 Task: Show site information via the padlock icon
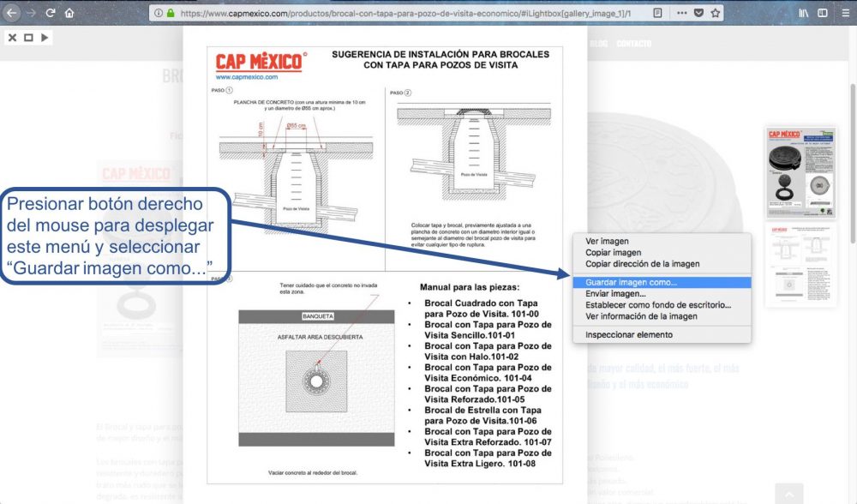coord(171,13)
